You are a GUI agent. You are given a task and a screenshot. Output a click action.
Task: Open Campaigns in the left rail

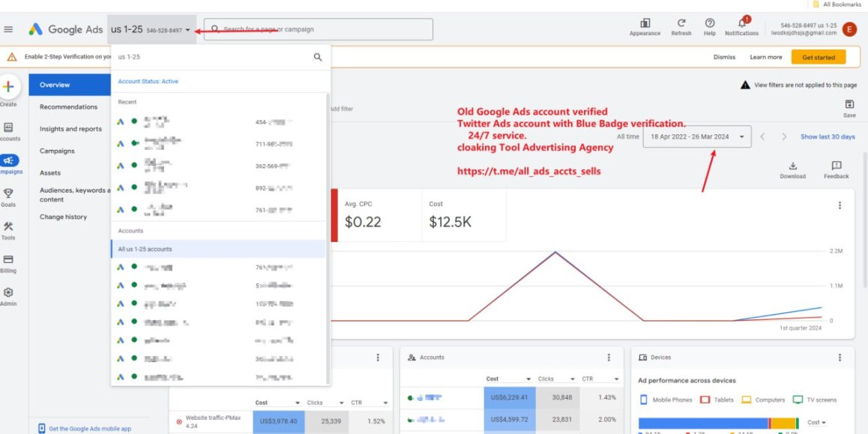tap(8, 164)
